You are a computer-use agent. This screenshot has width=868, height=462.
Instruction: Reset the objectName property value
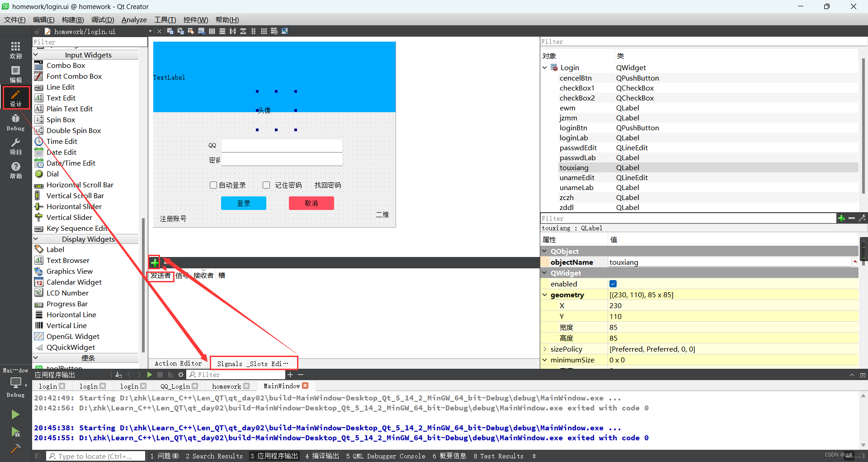pos(854,262)
